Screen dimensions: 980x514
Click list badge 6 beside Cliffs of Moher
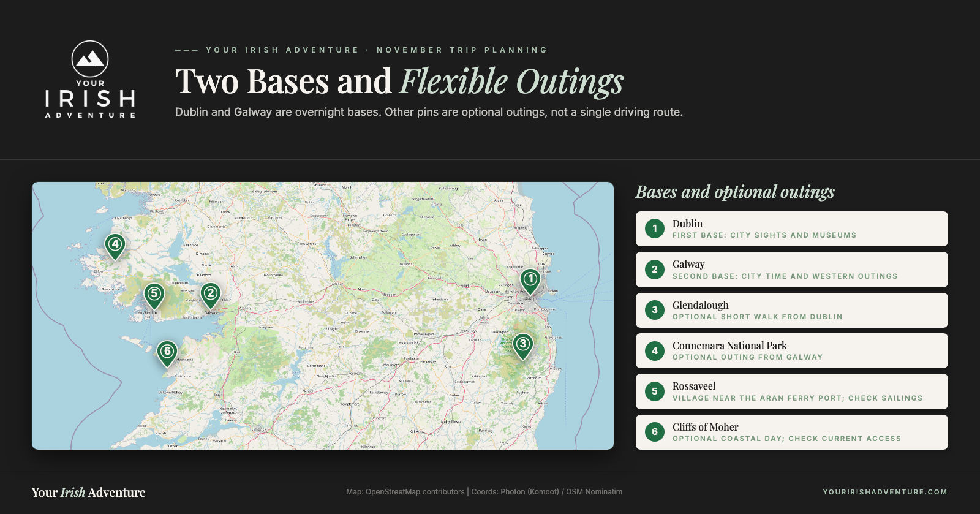click(655, 432)
